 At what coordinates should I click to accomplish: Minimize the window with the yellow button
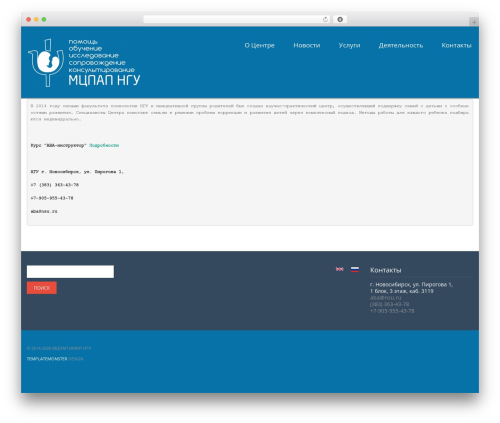[x=36, y=19]
